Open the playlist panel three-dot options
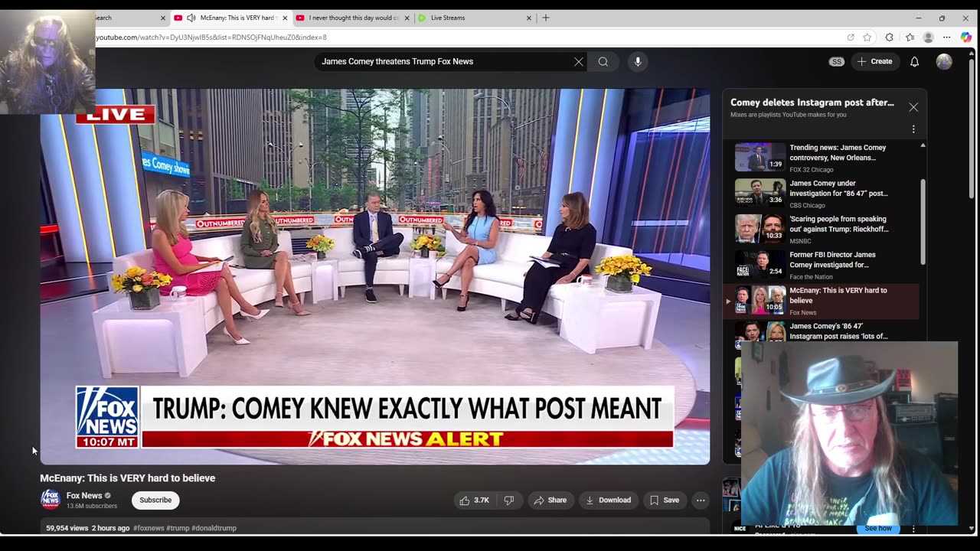 [913, 129]
